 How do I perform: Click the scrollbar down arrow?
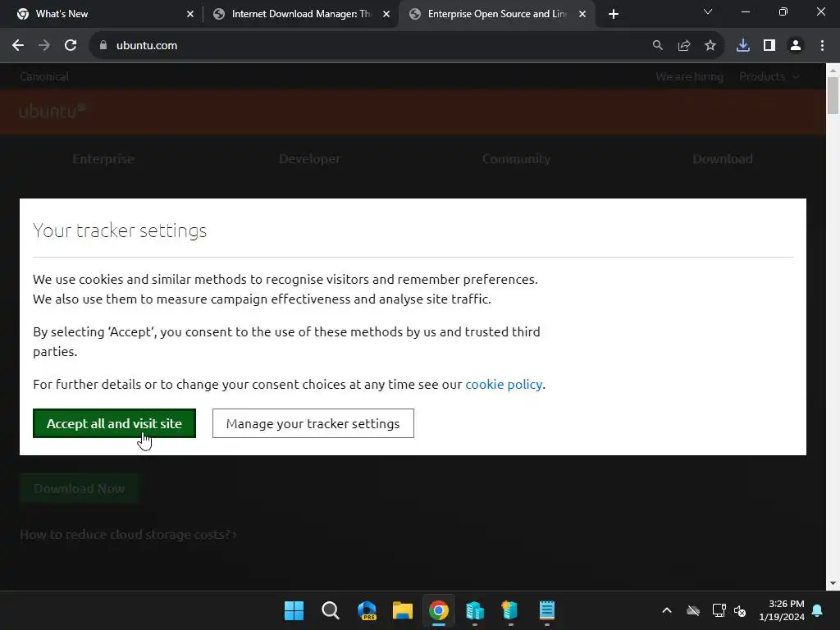[x=833, y=583]
